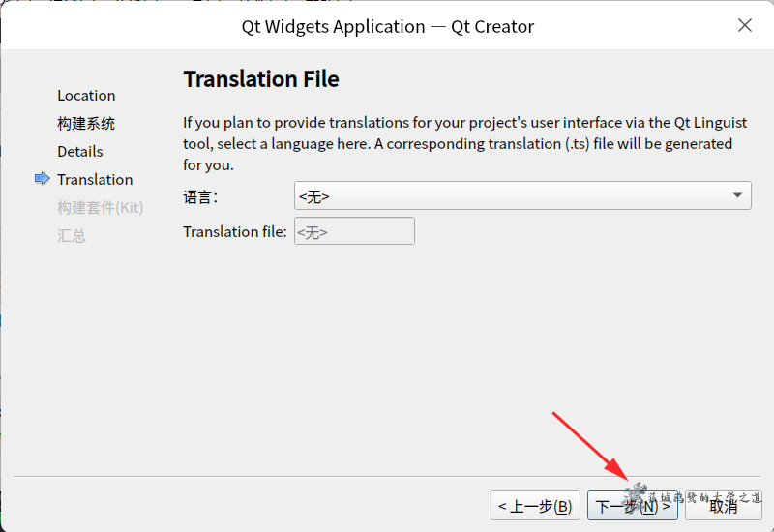774x532 pixels.
Task: Select the Location step in the sidebar
Action: pyautogui.click(x=86, y=95)
